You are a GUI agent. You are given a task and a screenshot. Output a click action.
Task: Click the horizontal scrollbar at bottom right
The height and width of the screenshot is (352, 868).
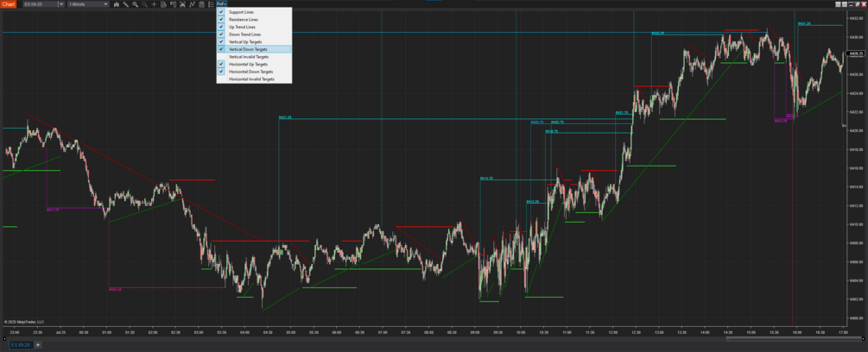[795, 338]
